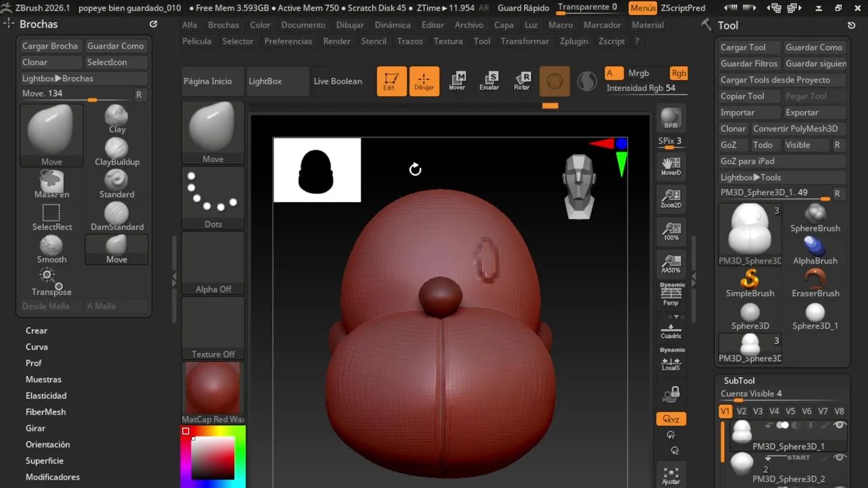Click the Mover (Move) transform tool
This screenshot has height=488, width=868.
(x=457, y=81)
